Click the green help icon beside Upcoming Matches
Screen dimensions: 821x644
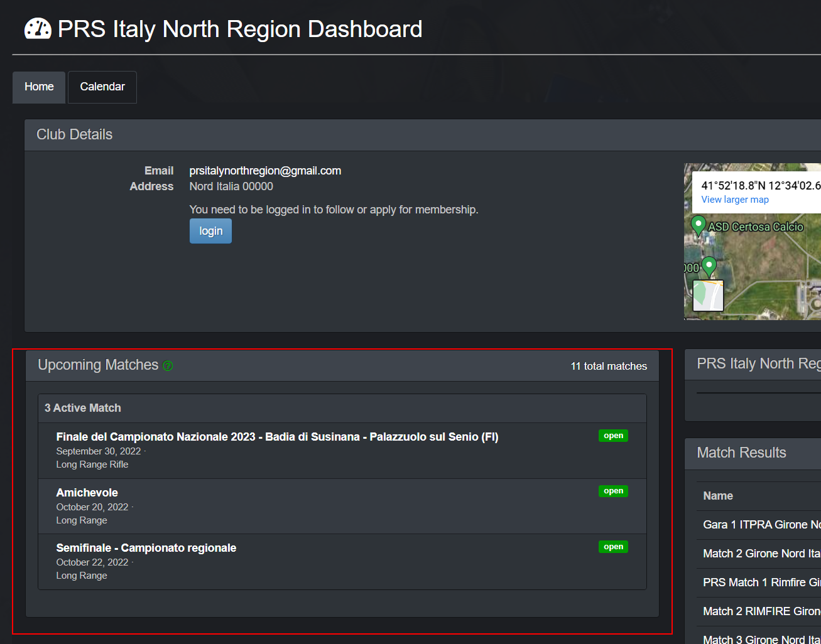pos(168,365)
